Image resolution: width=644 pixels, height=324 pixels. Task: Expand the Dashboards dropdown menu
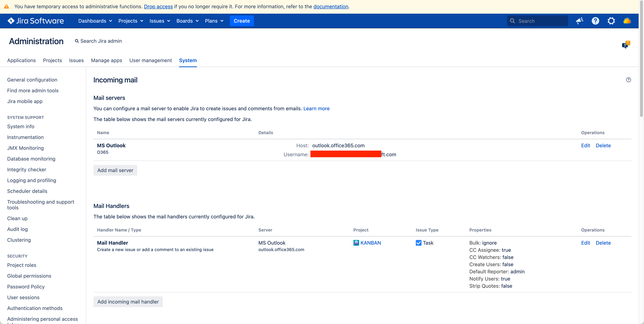pyautogui.click(x=95, y=21)
